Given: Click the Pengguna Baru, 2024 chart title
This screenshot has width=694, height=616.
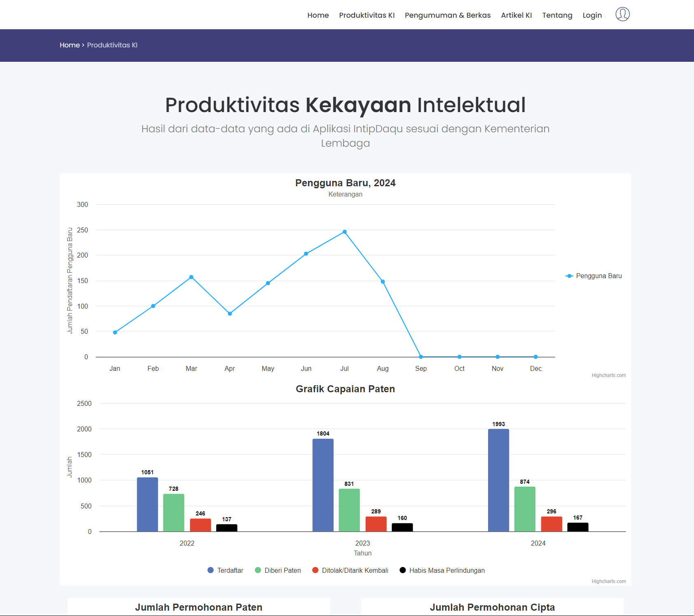Looking at the screenshot, I should (x=346, y=183).
